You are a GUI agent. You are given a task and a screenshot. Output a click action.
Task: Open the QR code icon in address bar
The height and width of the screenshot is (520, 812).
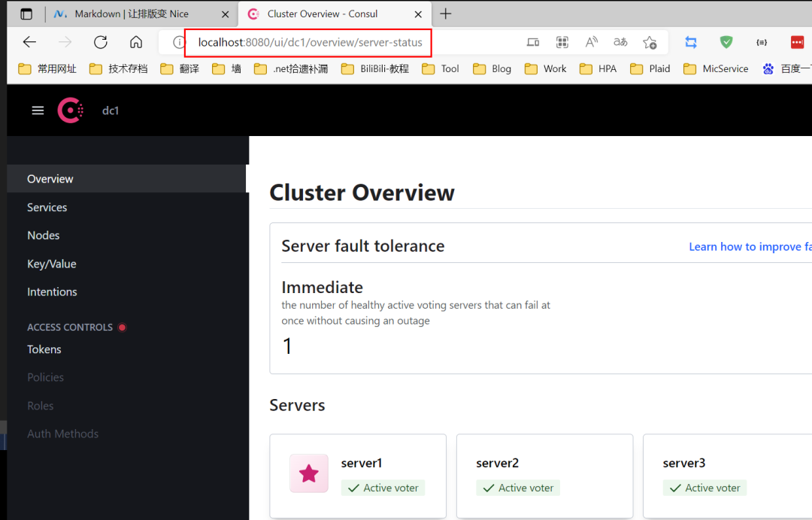[x=562, y=42]
